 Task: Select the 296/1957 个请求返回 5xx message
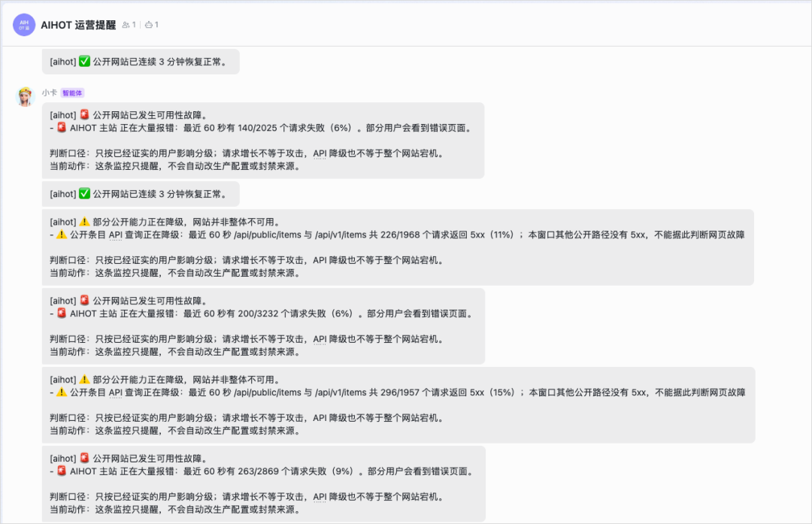(x=398, y=405)
